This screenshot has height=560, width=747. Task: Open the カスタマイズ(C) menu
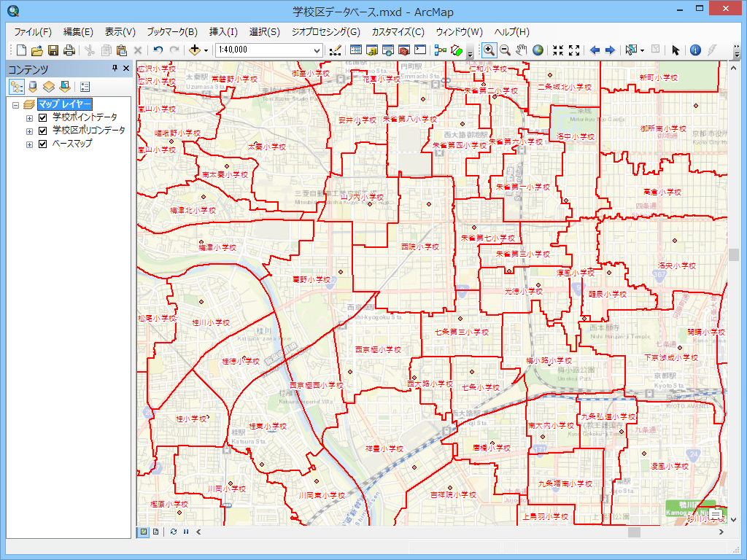click(398, 32)
